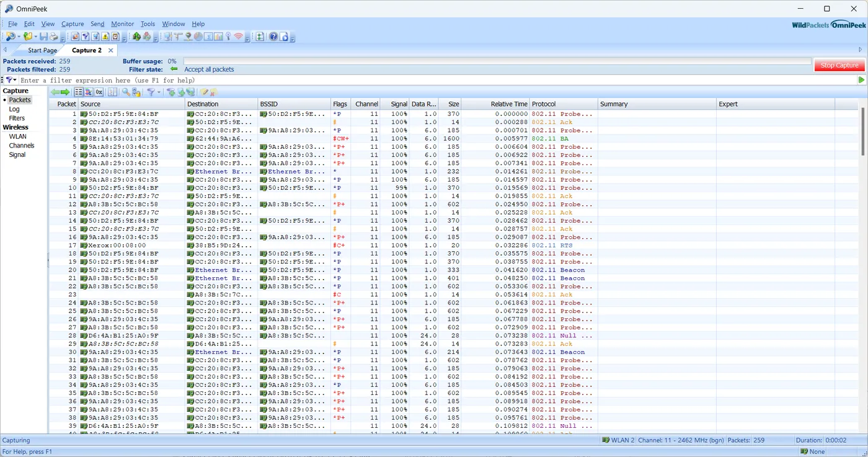
Task: Click the Protocol column header
Action: 564,104
